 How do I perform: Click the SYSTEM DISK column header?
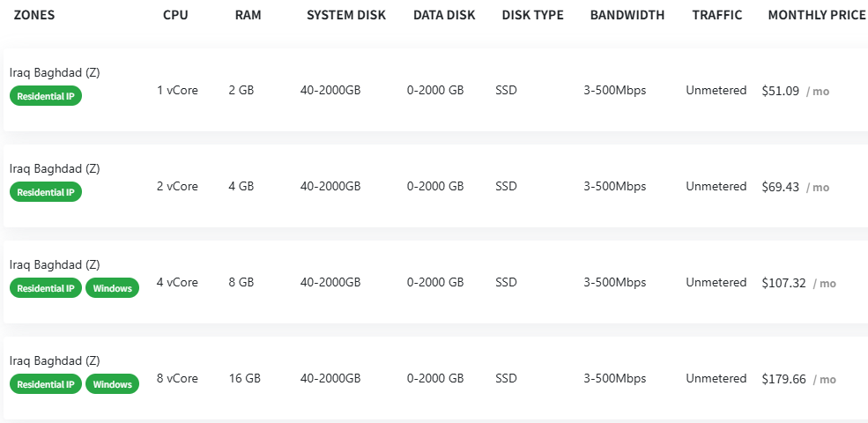tap(346, 15)
